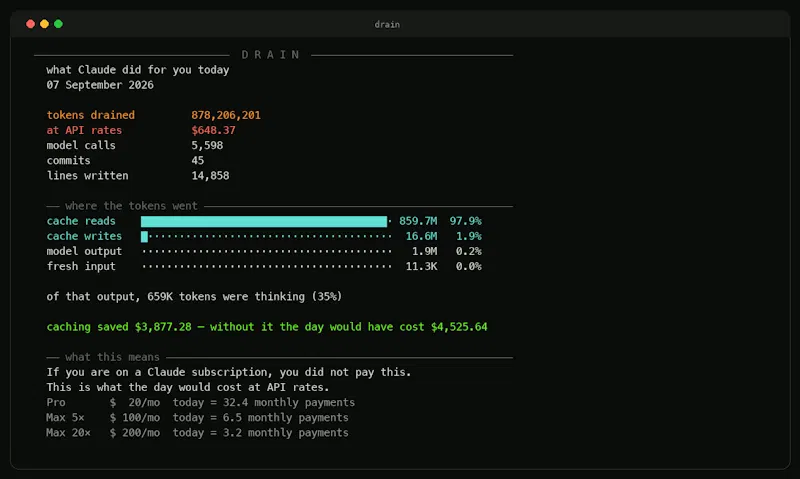The width and height of the screenshot is (800, 479).
Task: Click the '$ 20/mo' price
Action: (x=135, y=402)
